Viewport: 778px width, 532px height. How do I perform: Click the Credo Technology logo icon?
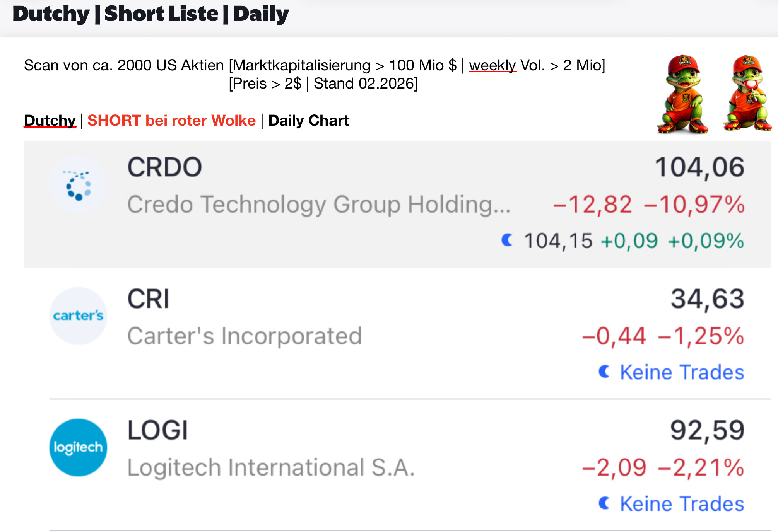(x=78, y=185)
